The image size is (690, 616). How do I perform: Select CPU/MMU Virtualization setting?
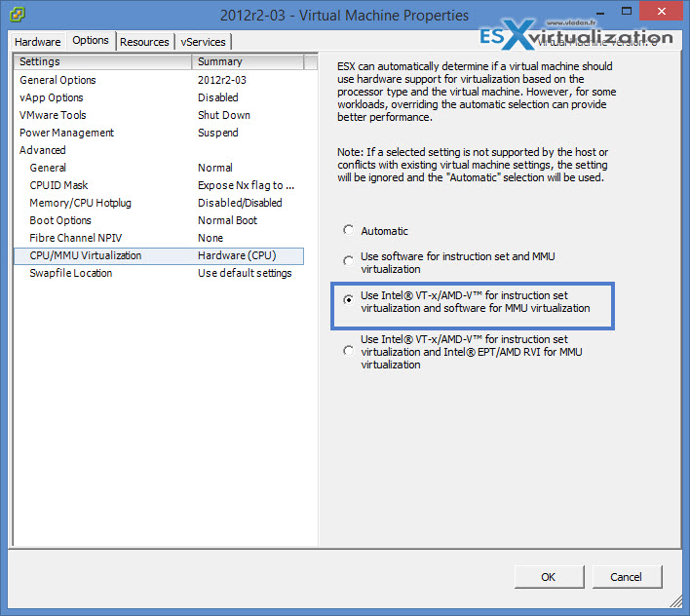tap(159, 255)
